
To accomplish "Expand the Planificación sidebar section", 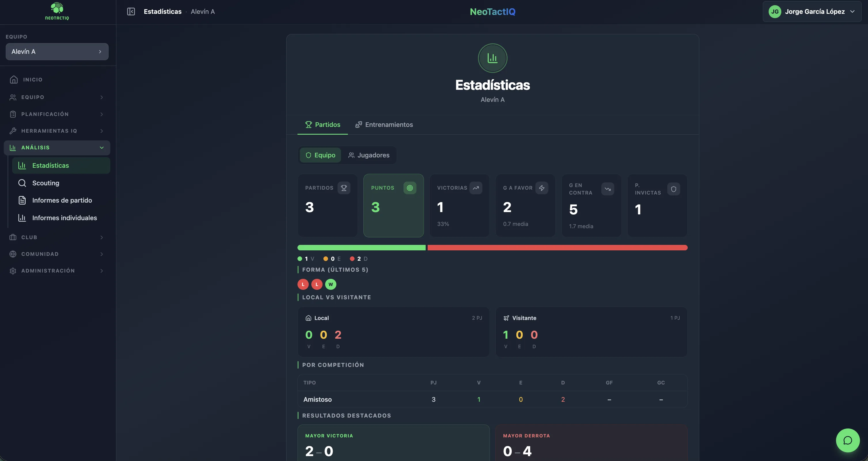I will (x=57, y=114).
